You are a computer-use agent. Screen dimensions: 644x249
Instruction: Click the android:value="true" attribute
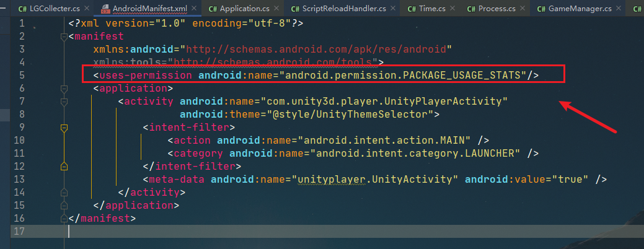pos(526,179)
